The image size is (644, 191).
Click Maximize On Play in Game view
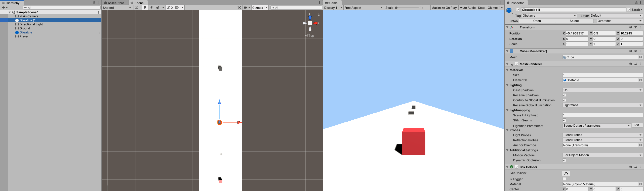coord(444,8)
